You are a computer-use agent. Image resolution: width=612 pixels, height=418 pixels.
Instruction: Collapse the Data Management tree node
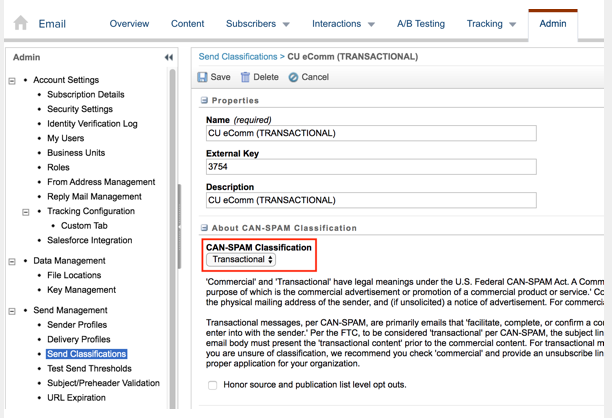click(x=12, y=261)
